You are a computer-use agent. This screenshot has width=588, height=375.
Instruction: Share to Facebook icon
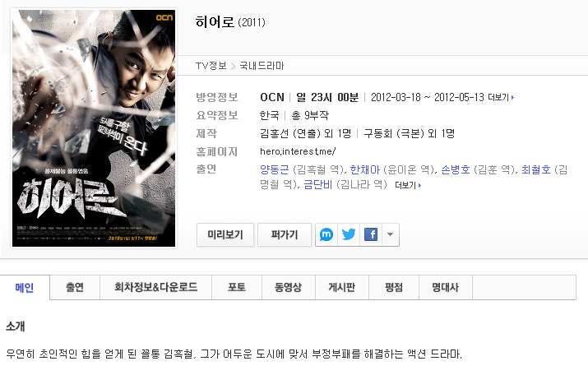coord(371,234)
